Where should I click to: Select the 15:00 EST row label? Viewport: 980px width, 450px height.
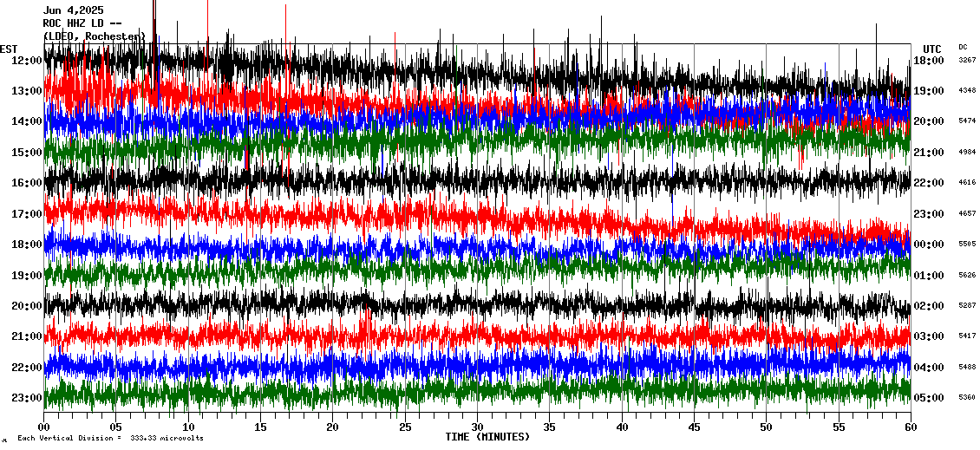coord(27,153)
